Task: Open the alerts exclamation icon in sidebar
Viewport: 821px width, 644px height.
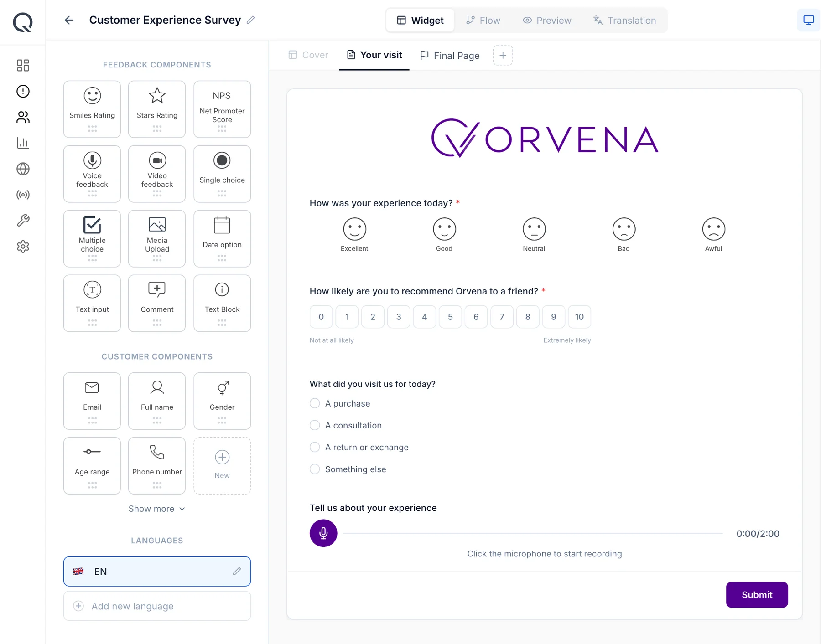Action: pos(23,91)
